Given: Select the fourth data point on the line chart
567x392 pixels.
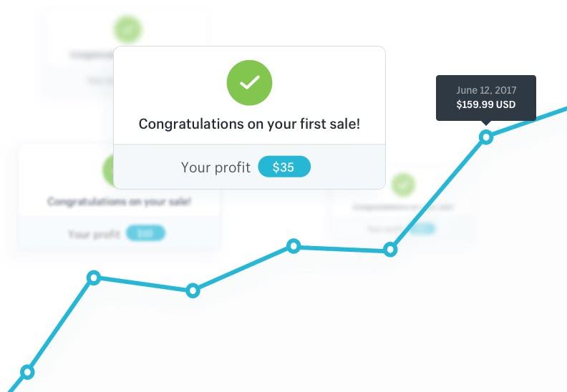Looking at the screenshot, I should (x=294, y=246).
